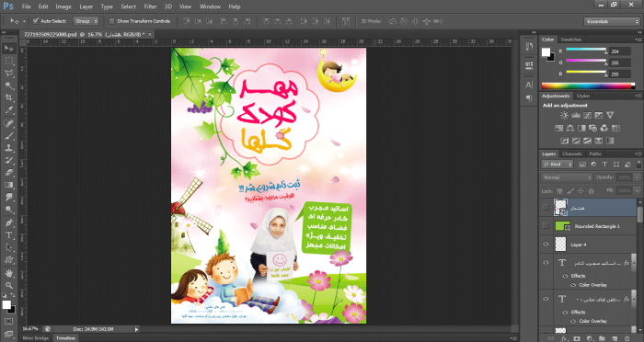Viewport: 644px width, 342px height.
Task: Add a Levels adjustment
Action: (x=576, y=115)
